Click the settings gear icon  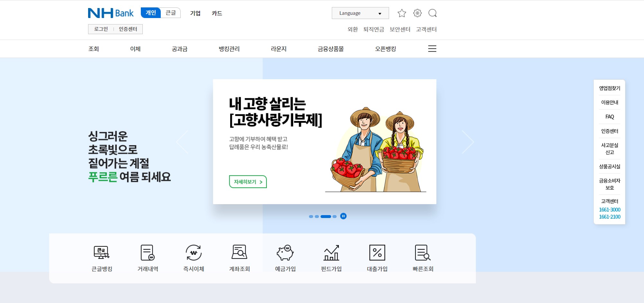[417, 13]
